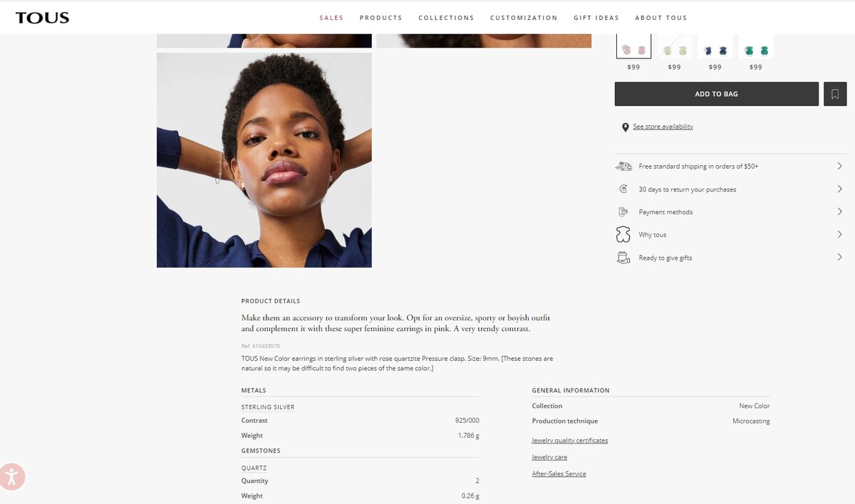The height and width of the screenshot is (504, 855).
Task: Select the green earrings color variant
Action: pyautogui.click(x=756, y=51)
